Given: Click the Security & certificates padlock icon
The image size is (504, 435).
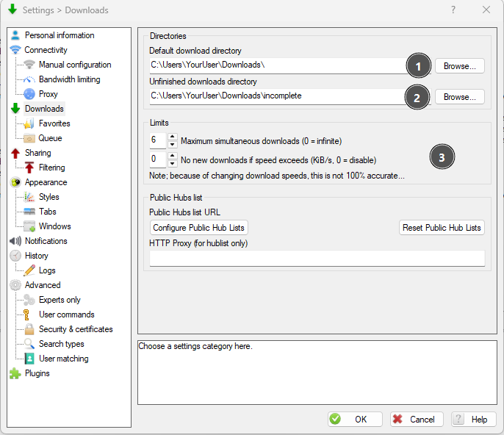Looking at the screenshot, I should (x=29, y=329).
